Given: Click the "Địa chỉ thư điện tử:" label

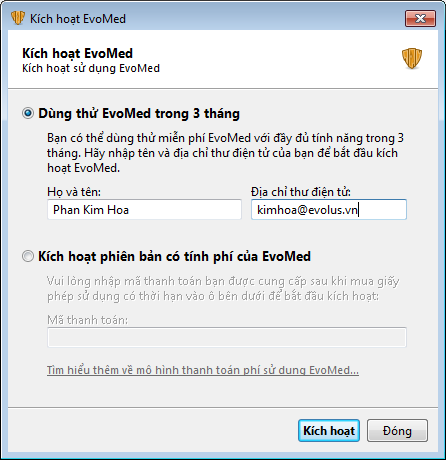Looking at the screenshot, I should pyautogui.click(x=301, y=192).
